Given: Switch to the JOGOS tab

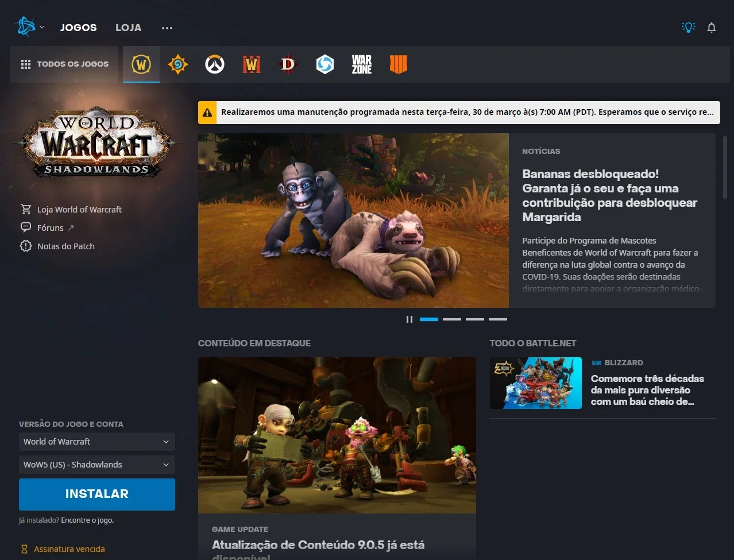Looking at the screenshot, I should [78, 28].
